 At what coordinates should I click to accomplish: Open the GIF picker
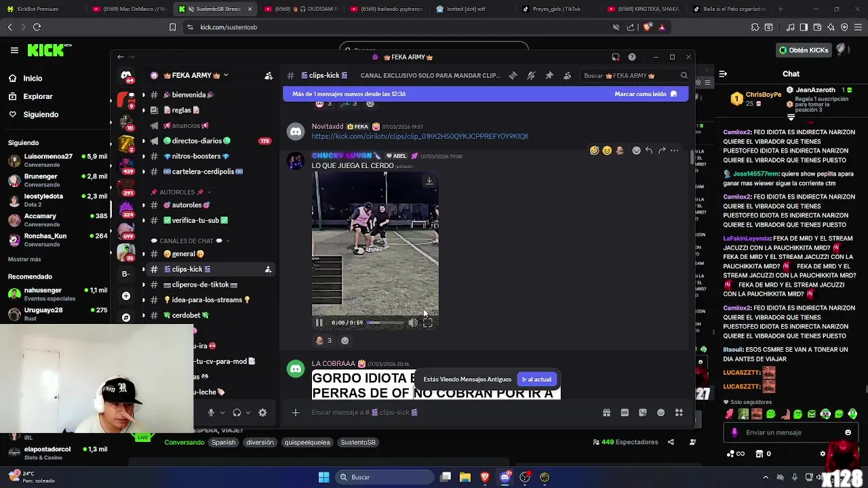pos(625,412)
